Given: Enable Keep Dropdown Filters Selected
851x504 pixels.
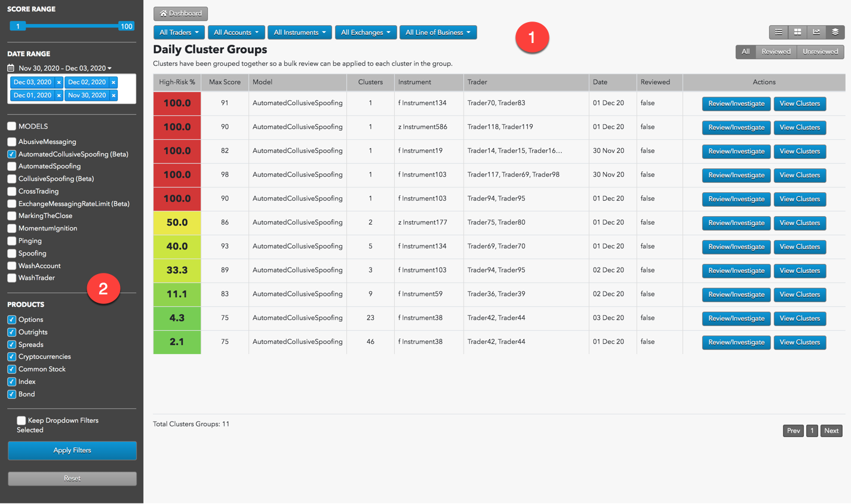Looking at the screenshot, I should pos(21,420).
